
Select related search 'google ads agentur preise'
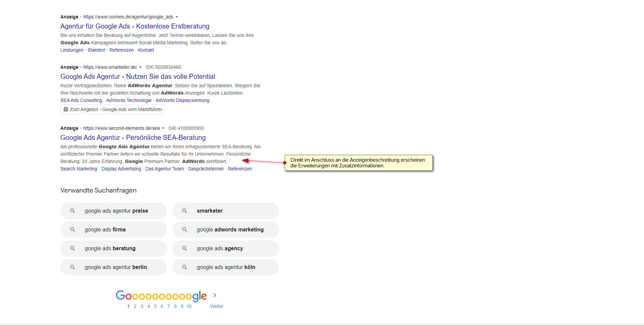click(x=114, y=211)
